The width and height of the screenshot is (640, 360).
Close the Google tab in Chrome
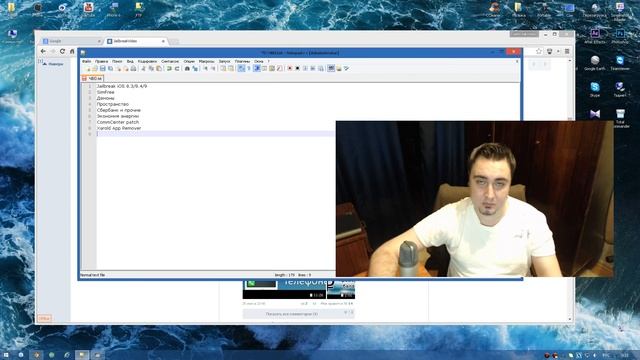pyautogui.click(x=99, y=41)
